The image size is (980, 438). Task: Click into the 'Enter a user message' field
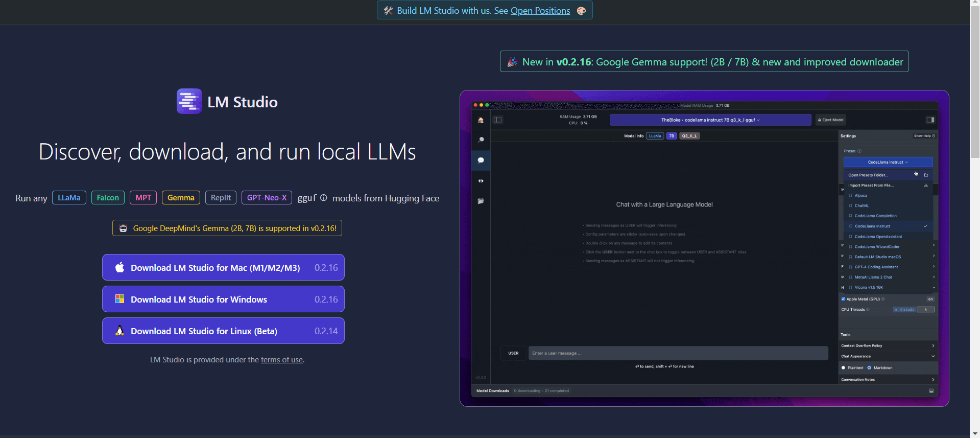[678, 353]
